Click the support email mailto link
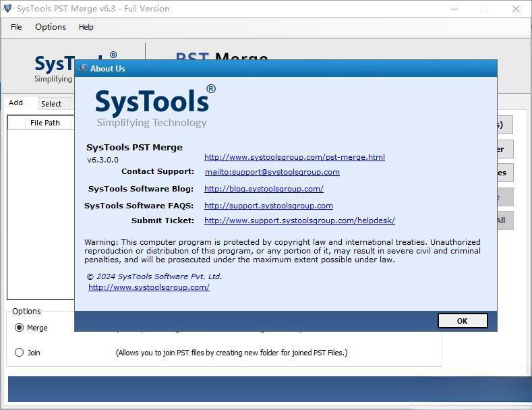The height and width of the screenshot is (410, 532). [x=272, y=172]
